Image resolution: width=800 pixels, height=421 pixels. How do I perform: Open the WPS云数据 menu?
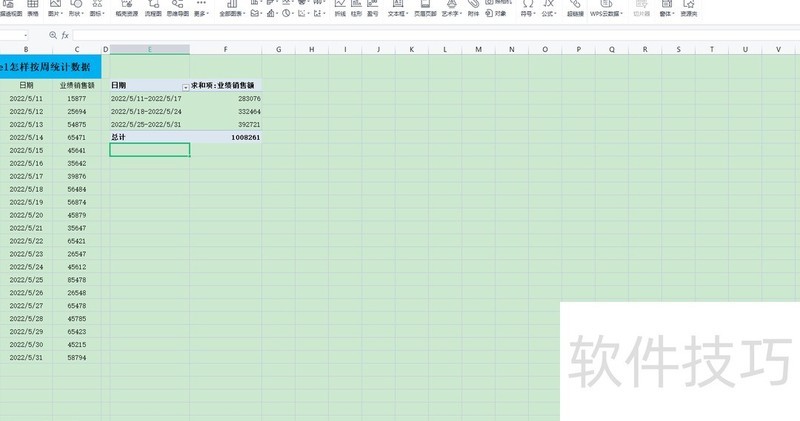click(606, 8)
